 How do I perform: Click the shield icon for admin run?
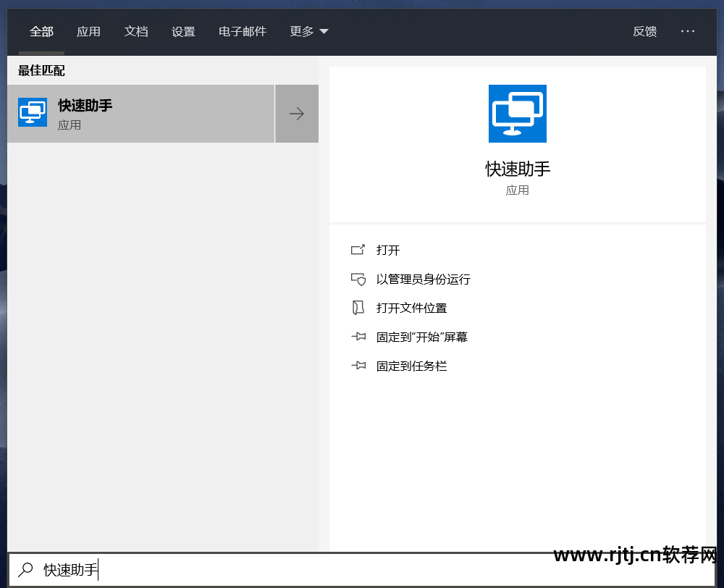tap(358, 279)
